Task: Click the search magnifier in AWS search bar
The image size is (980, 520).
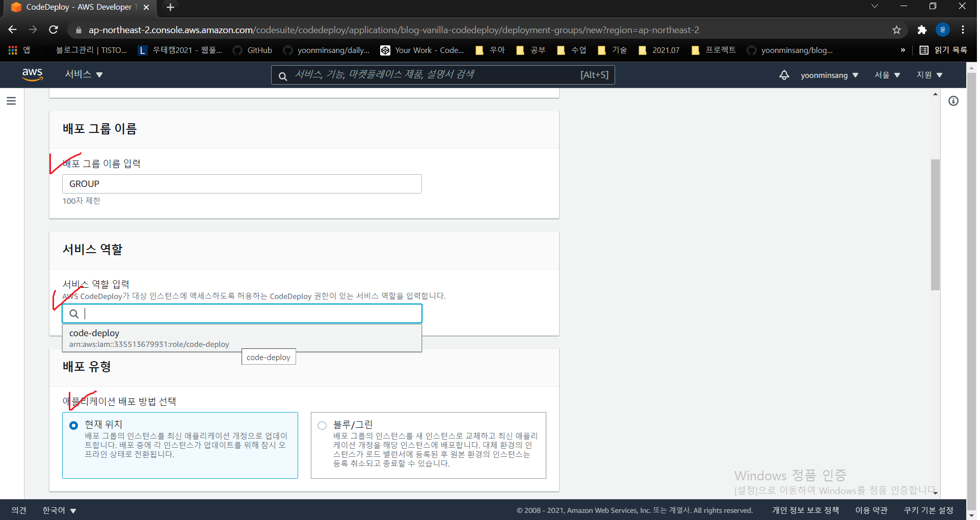Action: [x=282, y=75]
